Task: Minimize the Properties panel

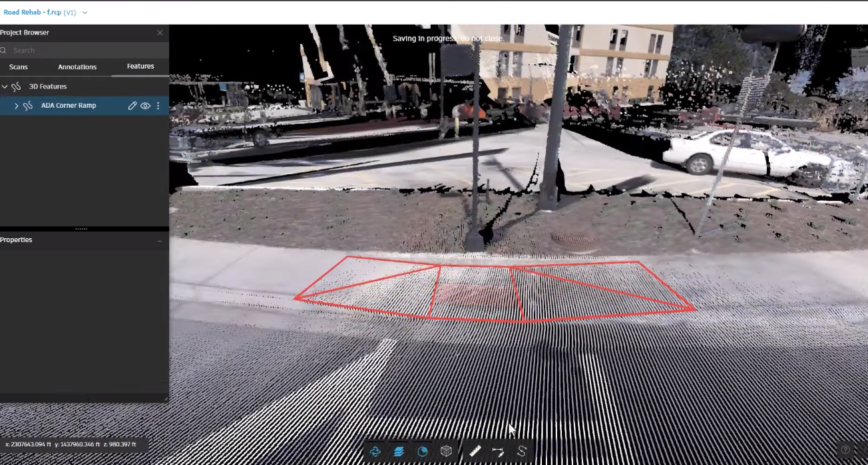Action: (x=159, y=240)
